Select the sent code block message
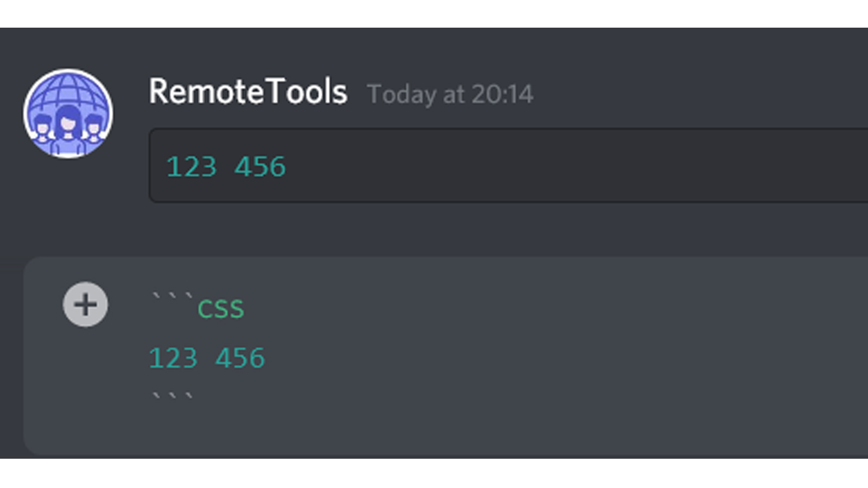The image size is (868, 488). [509, 166]
